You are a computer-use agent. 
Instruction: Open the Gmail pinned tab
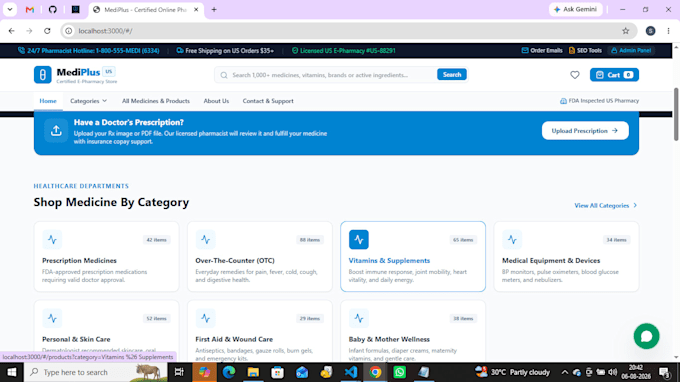[29, 10]
